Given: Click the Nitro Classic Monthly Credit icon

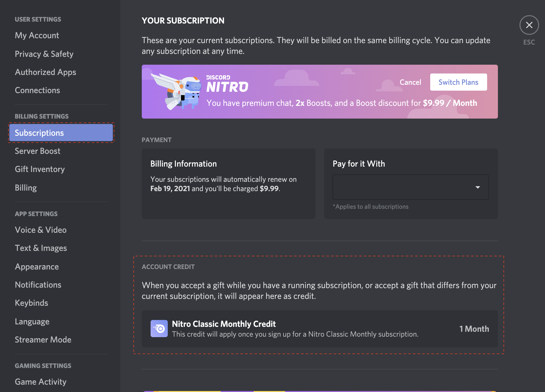Looking at the screenshot, I should coord(159,329).
